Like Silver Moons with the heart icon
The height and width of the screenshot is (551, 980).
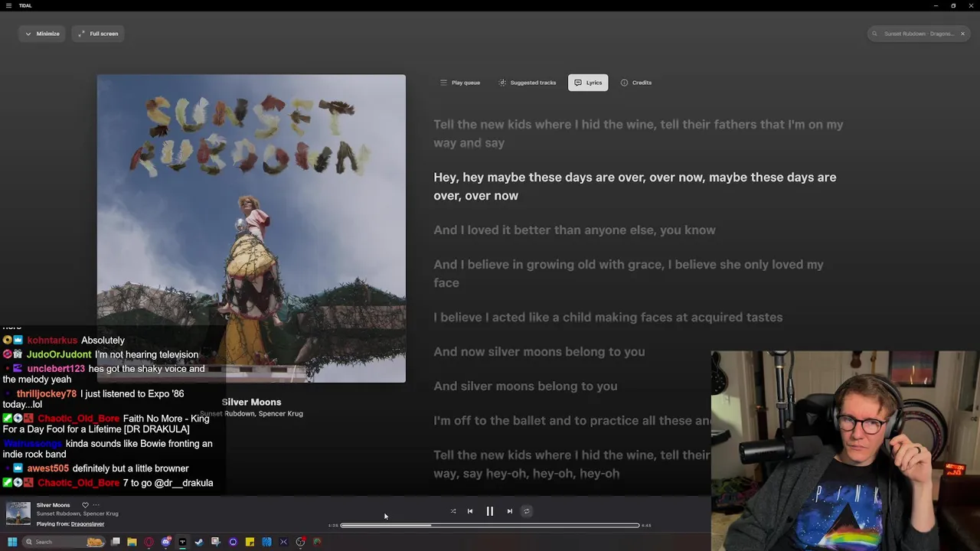click(x=85, y=505)
